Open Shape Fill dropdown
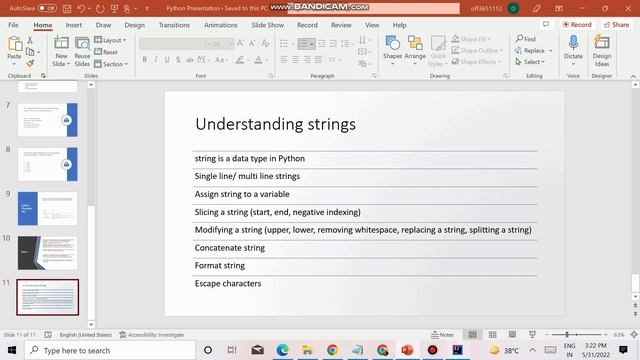Image resolution: width=640 pixels, height=360 pixels. pos(471,39)
